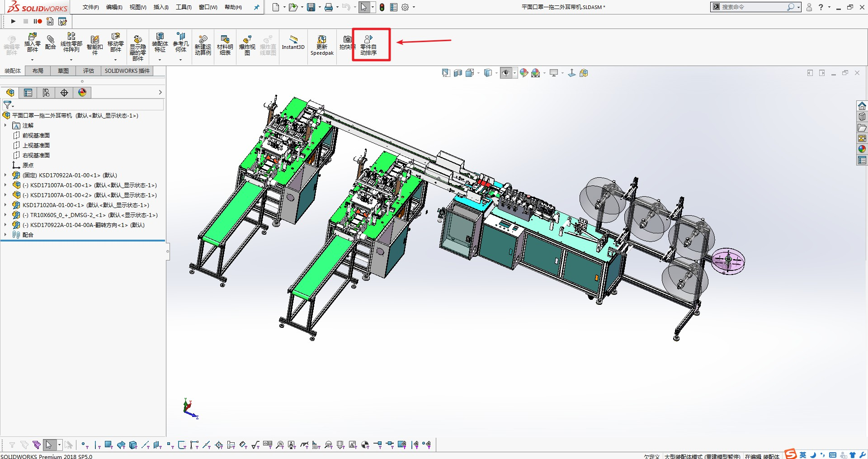Expand the 注解 annotations tree node
This screenshot has width=868, height=459.
[5, 125]
